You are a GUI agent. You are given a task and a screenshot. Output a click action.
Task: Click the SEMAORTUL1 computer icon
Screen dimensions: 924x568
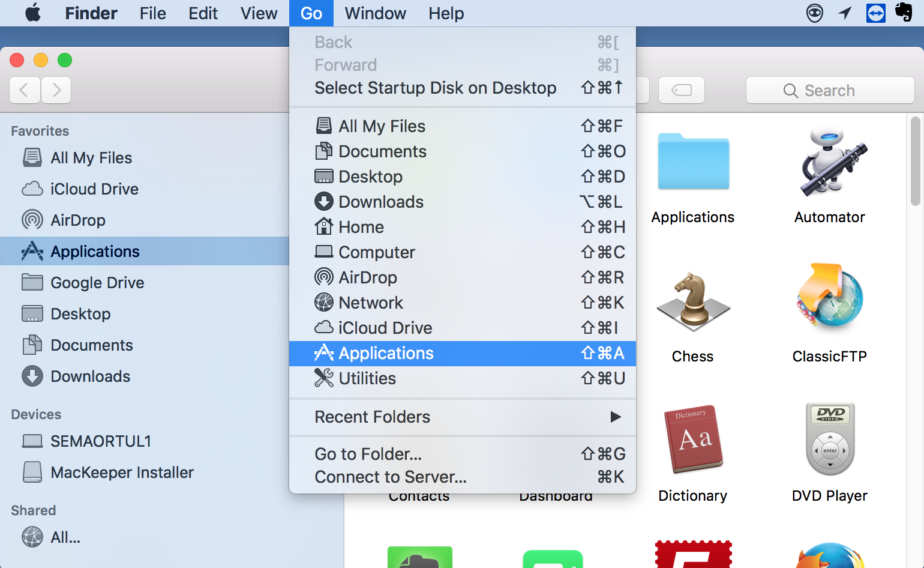32,441
